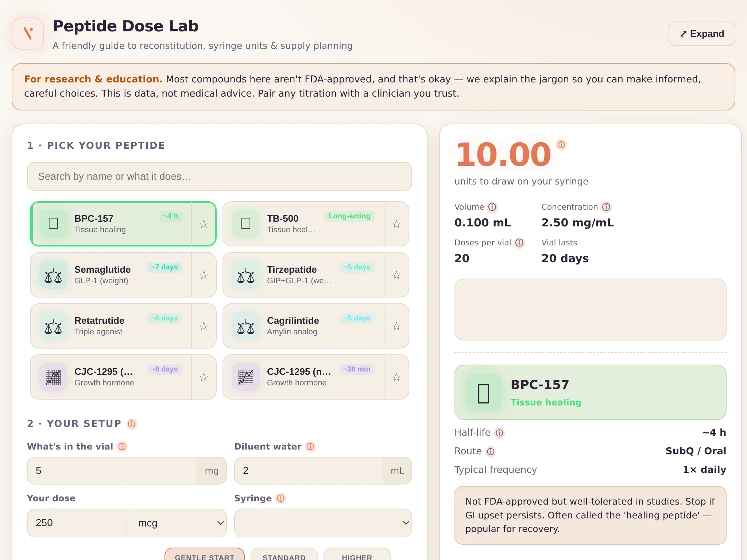Click the diluent water field showing 2

309,471
